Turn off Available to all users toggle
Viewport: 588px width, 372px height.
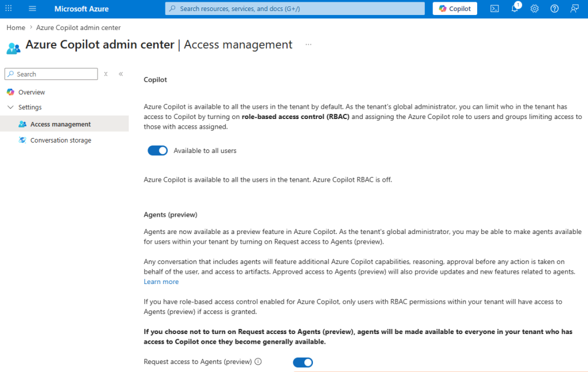(x=157, y=151)
